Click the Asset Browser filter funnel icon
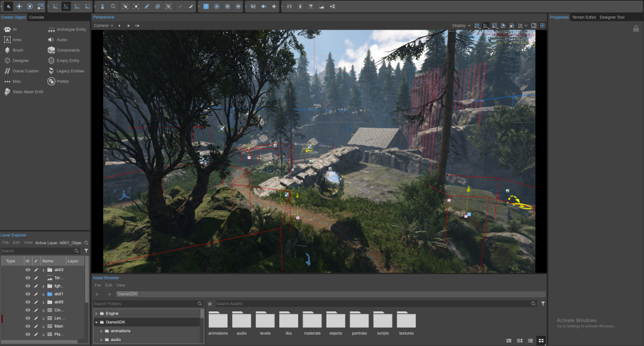The width and height of the screenshot is (644, 346). (x=543, y=304)
